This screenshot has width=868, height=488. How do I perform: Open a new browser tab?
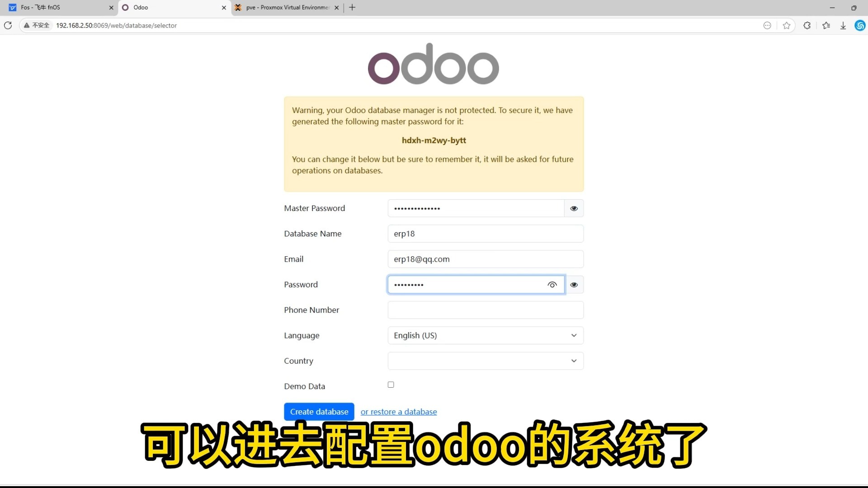pos(352,7)
